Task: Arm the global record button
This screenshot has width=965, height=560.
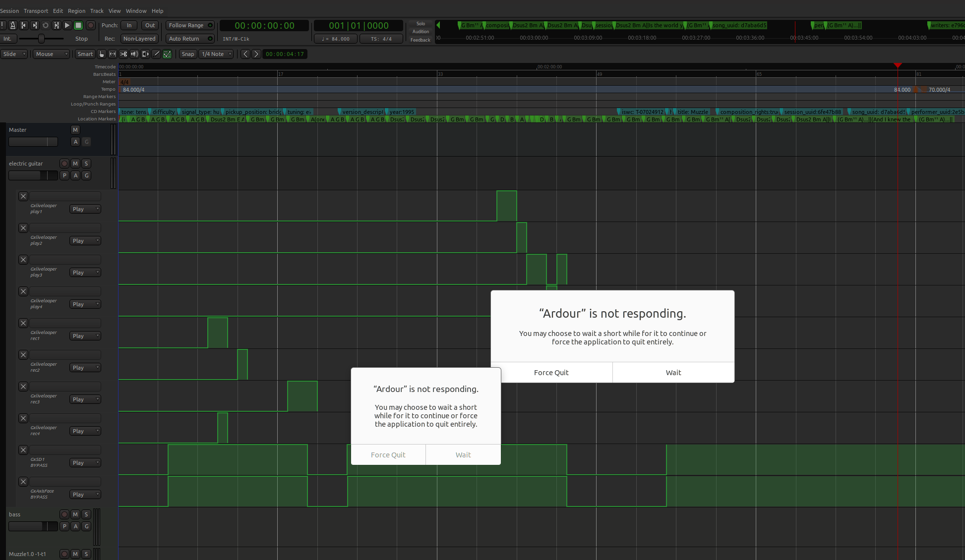Action: (91, 25)
